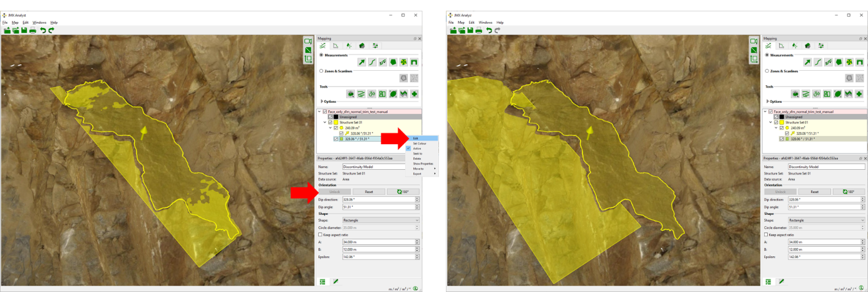
Task: Select the green polygon area tool in right window
Action: [x=838, y=63]
